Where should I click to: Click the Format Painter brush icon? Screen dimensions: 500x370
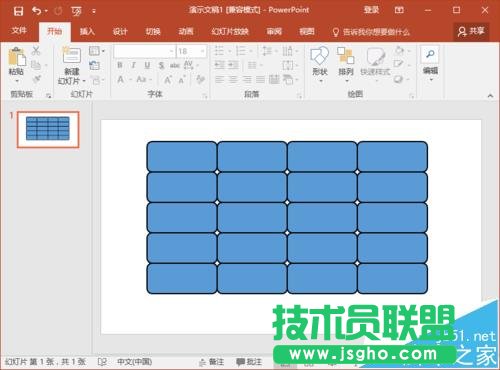36,79
